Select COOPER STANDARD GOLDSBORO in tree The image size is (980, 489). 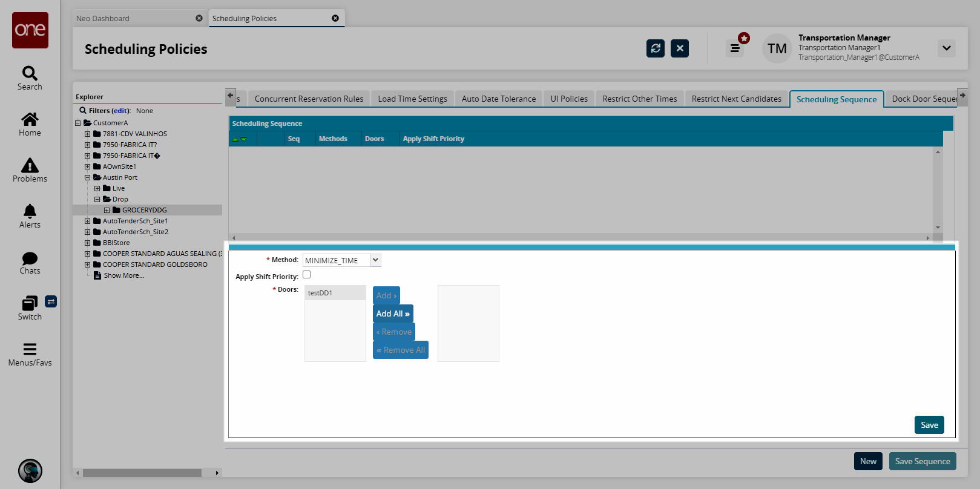[155, 264]
